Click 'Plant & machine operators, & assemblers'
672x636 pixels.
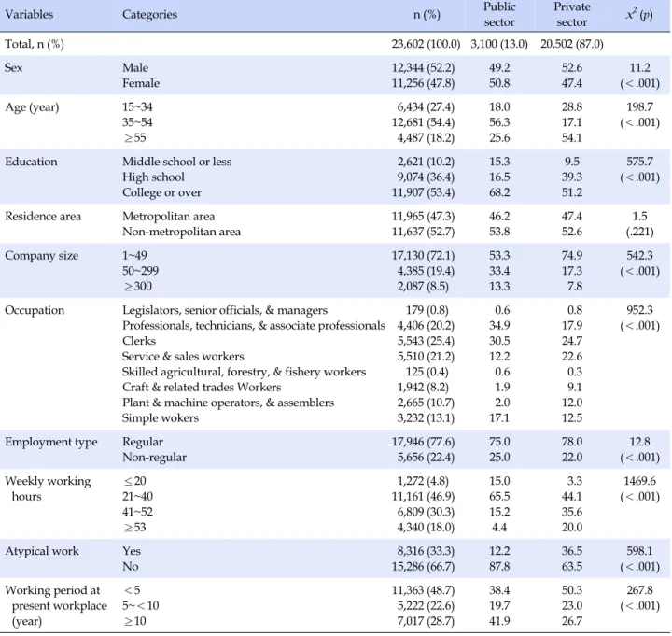click(x=228, y=403)
